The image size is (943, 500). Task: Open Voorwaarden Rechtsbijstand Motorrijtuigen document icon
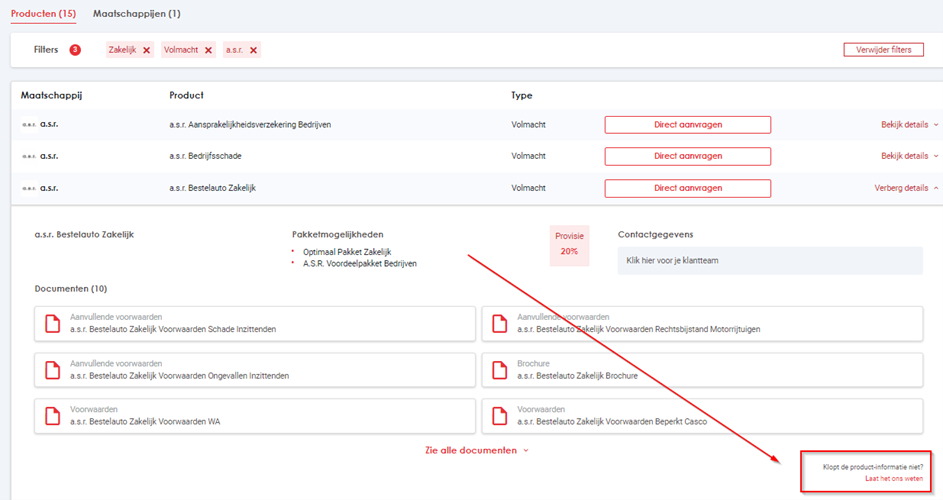click(x=497, y=323)
